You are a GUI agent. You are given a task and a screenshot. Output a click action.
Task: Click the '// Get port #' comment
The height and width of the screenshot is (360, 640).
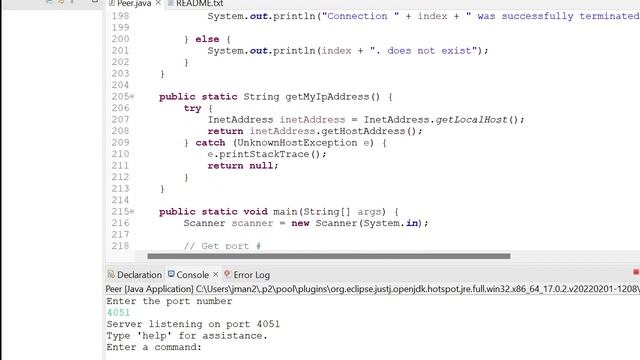[x=222, y=246]
